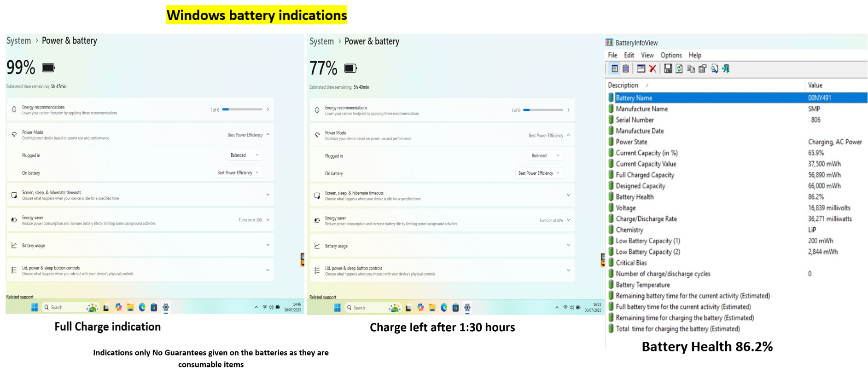Expand Battery usage section on 99% panel

coord(140,245)
